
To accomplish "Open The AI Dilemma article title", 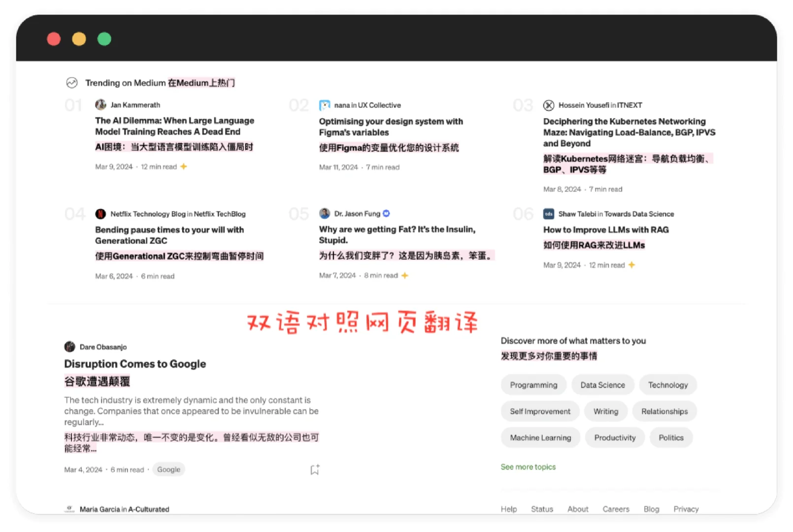I will (174, 126).
